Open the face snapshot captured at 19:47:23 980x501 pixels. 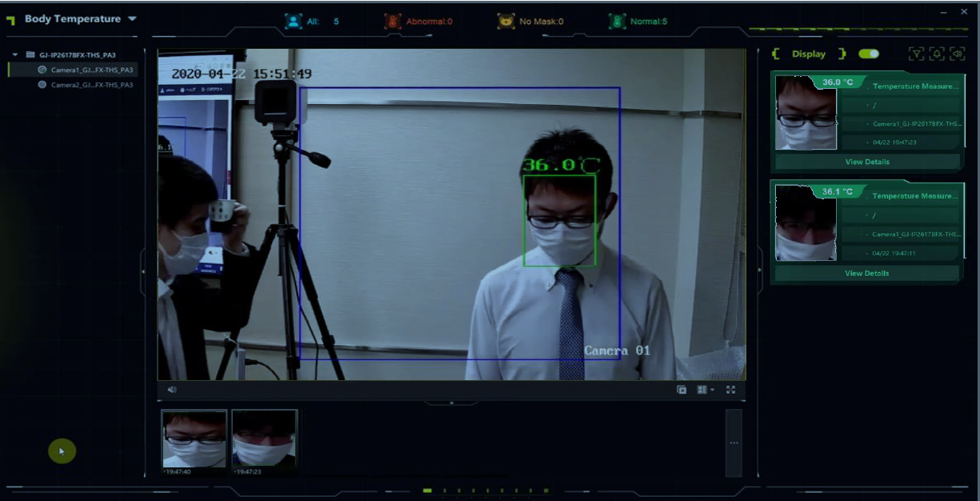264,439
